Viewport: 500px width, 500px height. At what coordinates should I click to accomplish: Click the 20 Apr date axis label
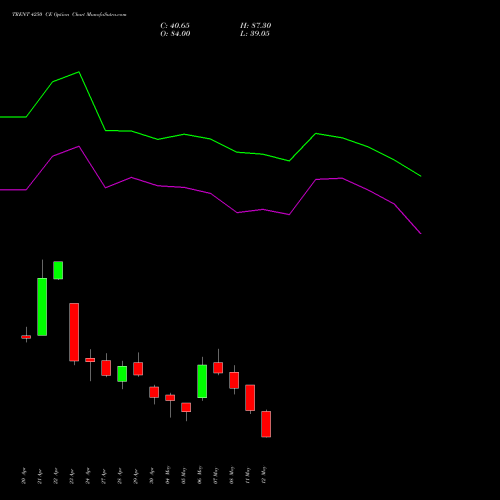(24, 476)
